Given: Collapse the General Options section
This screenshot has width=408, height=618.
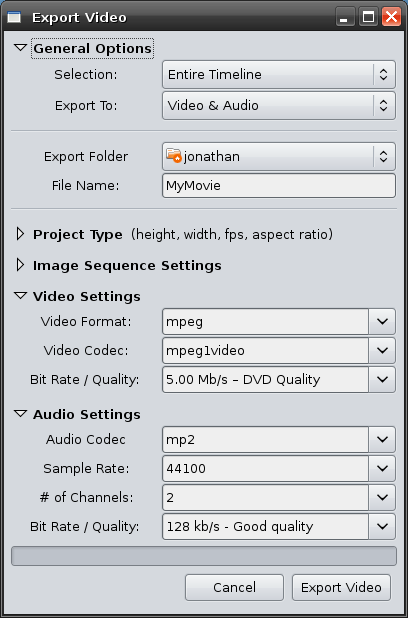Looking at the screenshot, I should tap(20, 48).
